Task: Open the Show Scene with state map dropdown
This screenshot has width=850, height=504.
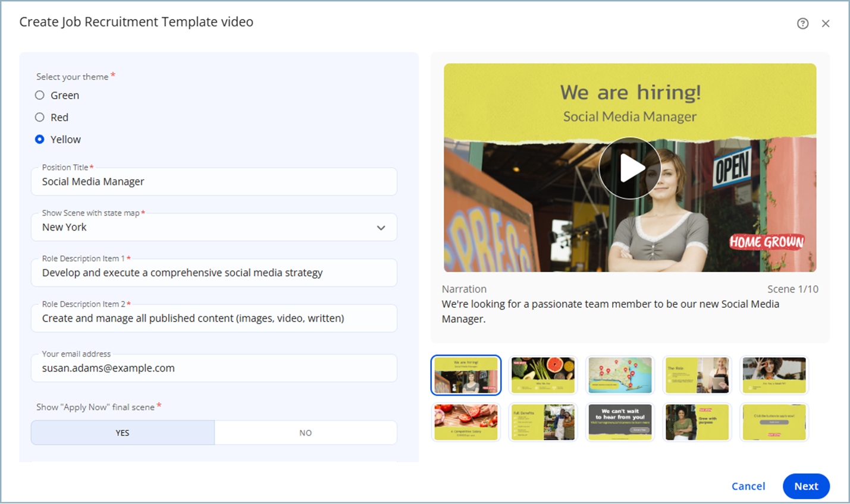Action: 381,227
